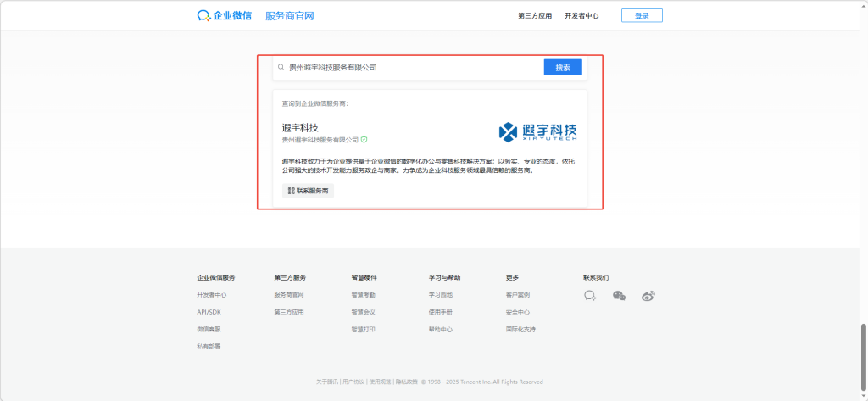Open the Weibo icon under 联系我们

[648, 296]
